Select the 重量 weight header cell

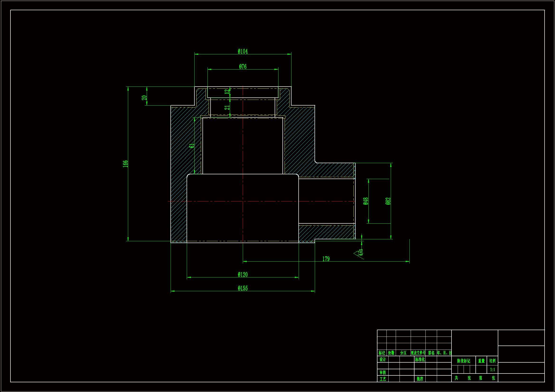click(481, 361)
